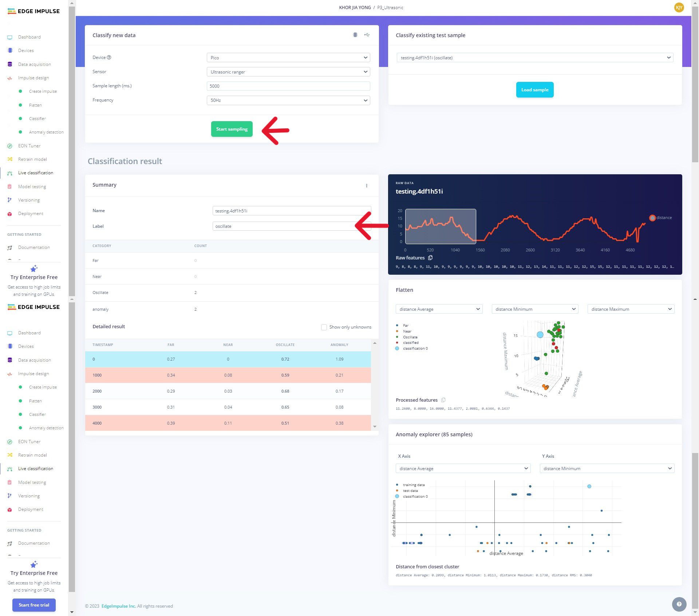Click the Device help question icon

(109, 57)
